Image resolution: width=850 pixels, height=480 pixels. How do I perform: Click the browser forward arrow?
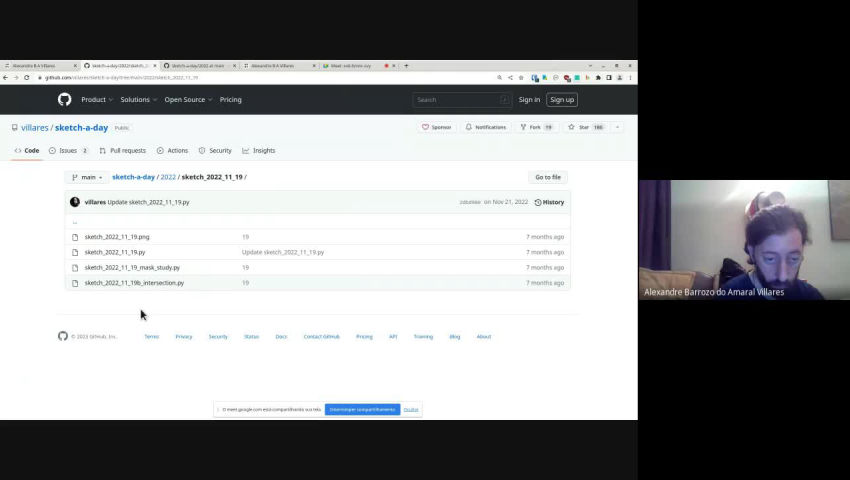pyautogui.click(x=16, y=78)
